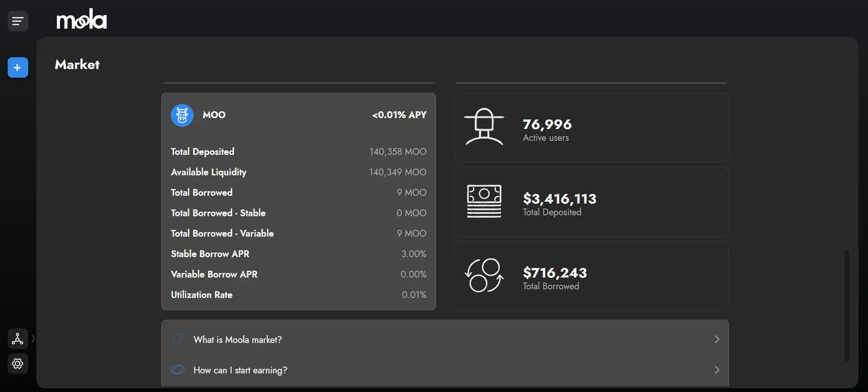Screen dimensions: 868x392
Task: Click the Active users person icon
Action: pyautogui.click(x=484, y=127)
